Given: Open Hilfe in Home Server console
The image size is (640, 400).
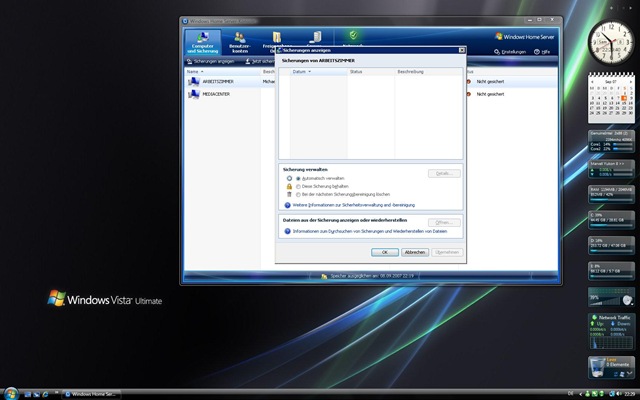Looking at the screenshot, I should [542, 52].
